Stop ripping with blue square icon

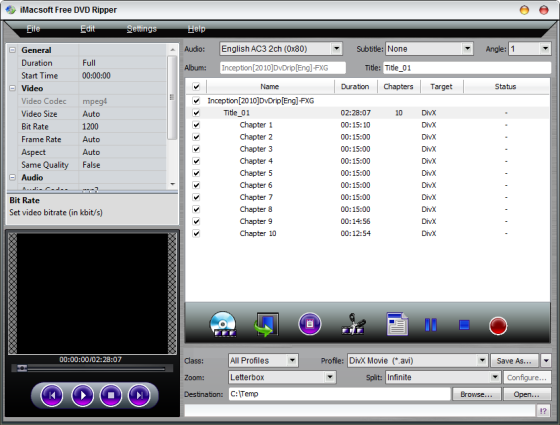464,325
